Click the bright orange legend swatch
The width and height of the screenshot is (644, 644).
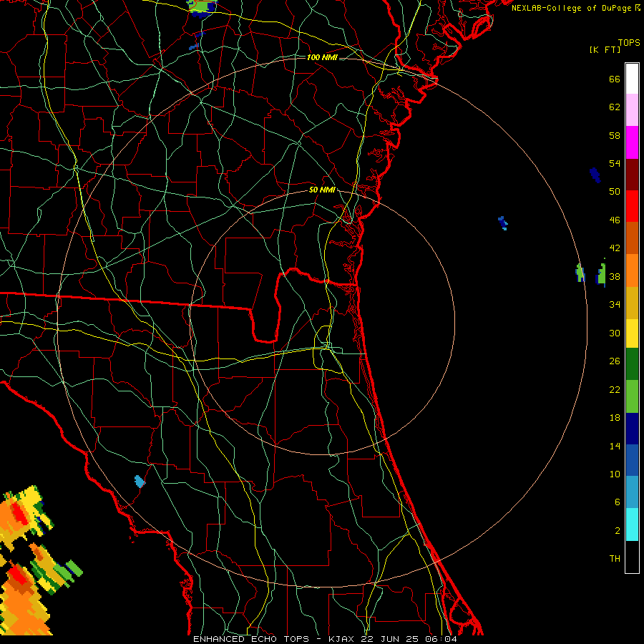click(632, 270)
